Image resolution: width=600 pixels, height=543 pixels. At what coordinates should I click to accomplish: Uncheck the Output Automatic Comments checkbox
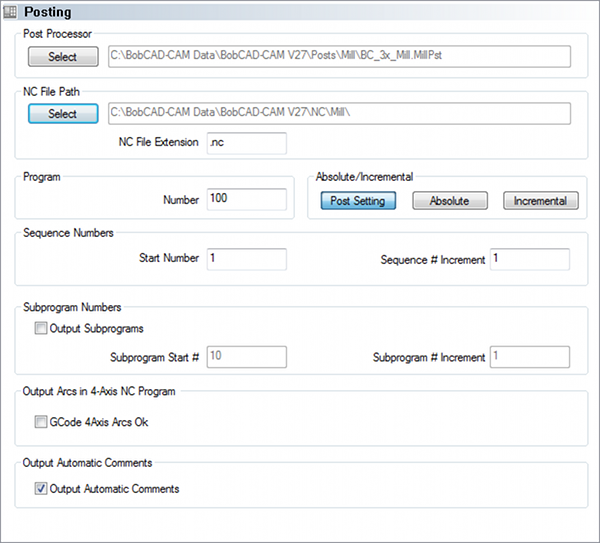(x=40, y=489)
